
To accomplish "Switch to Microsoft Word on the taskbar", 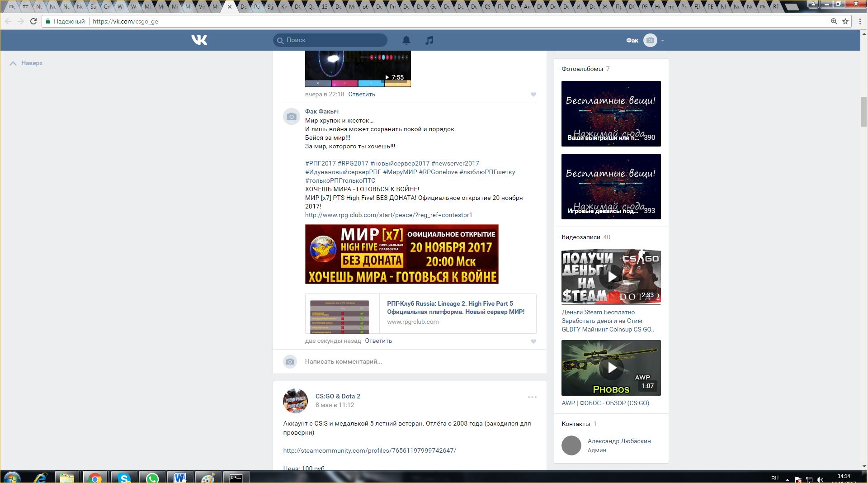I will point(180,478).
